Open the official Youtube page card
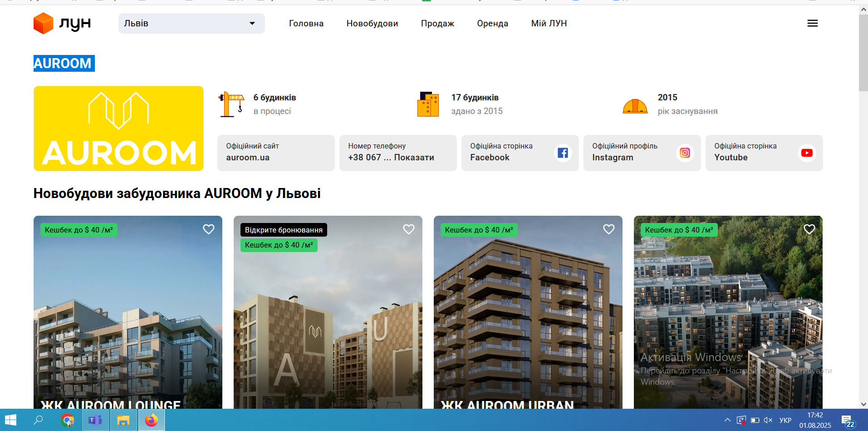Viewport: 868px width, 431px height. pyautogui.click(x=764, y=153)
